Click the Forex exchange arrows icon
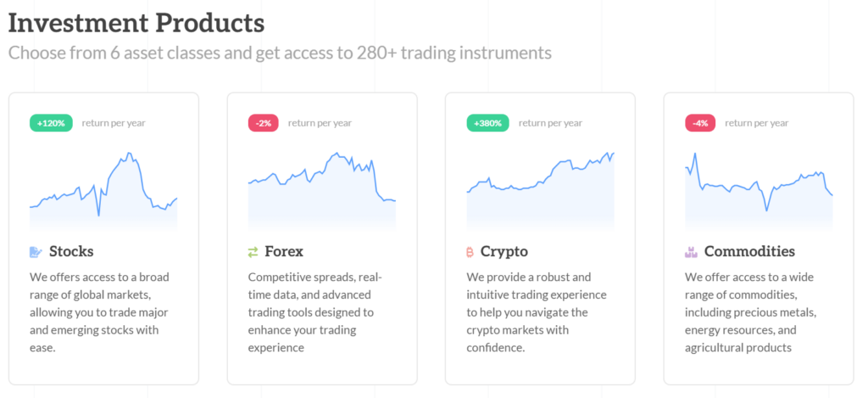 pyautogui.click(x=253, y=252)
